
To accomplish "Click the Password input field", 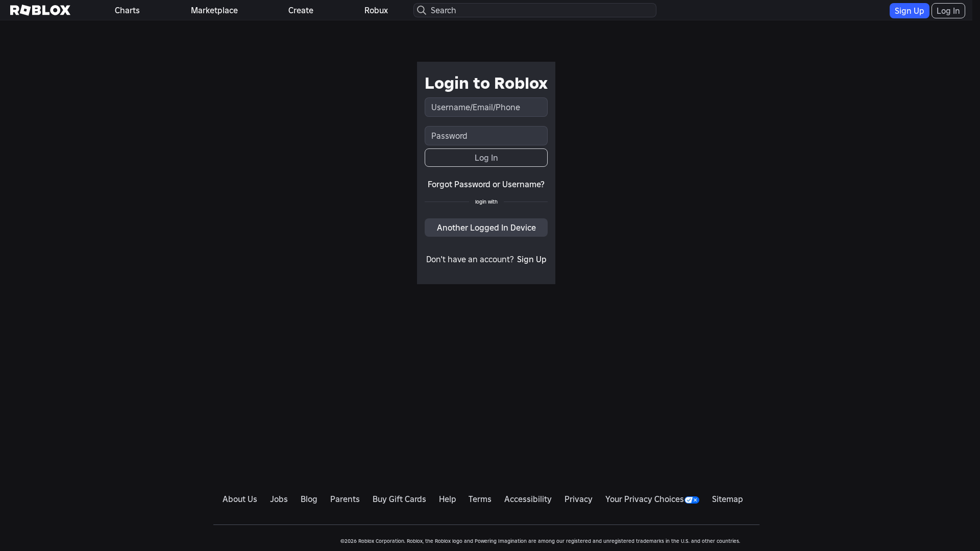I will click(486, 136).
